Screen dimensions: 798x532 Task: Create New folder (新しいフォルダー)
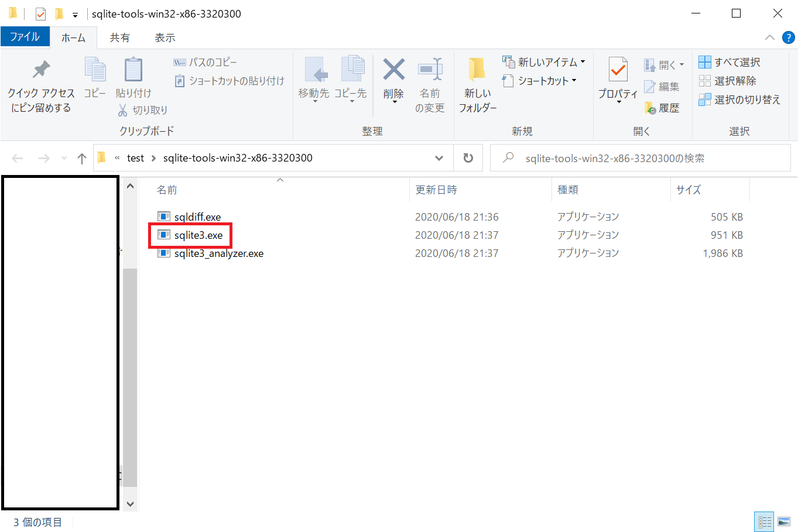click(478, 85)
